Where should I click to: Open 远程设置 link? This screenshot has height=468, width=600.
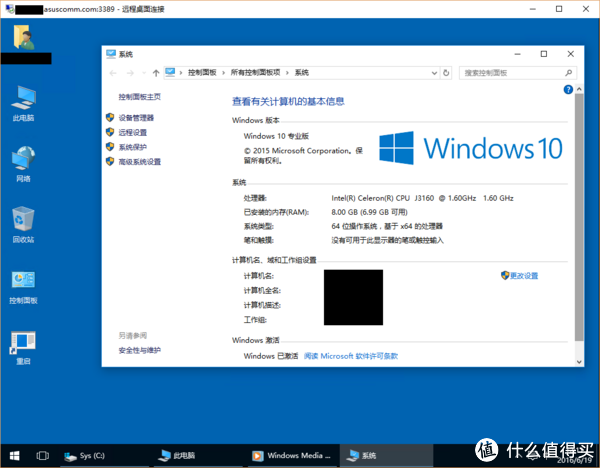click(132, 132)
